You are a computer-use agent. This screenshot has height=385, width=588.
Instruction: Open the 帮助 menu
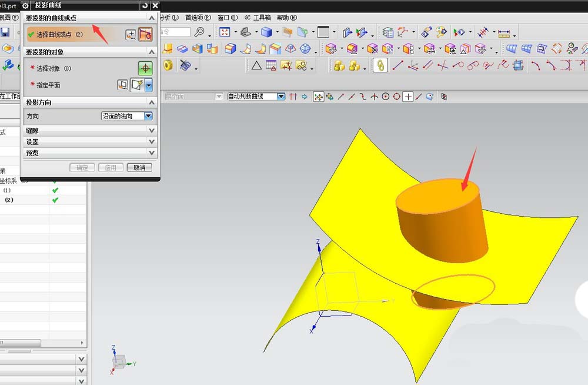tap(287, 18)
